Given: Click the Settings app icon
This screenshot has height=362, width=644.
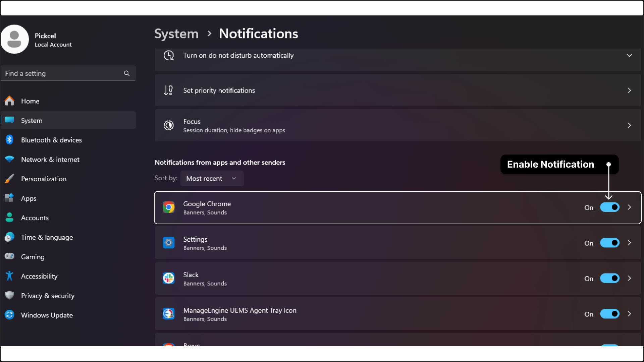Looking at the screenshot, I should 168,243.
